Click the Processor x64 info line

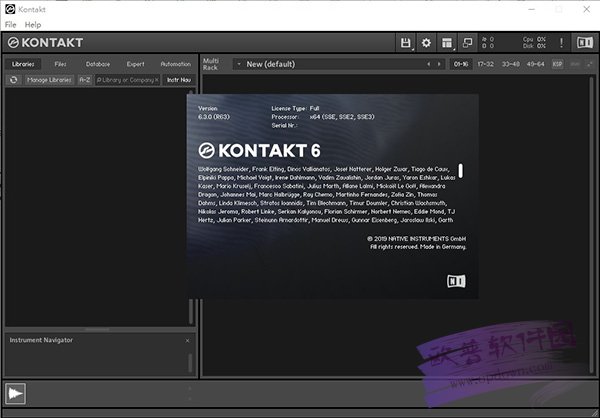pos(323,117)
